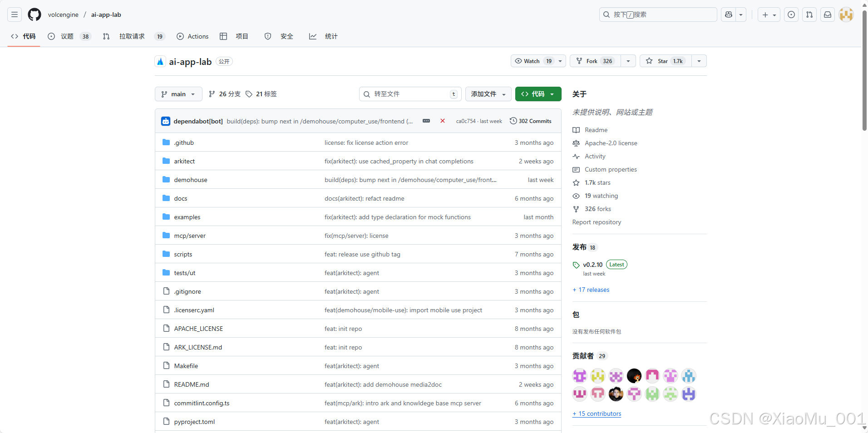The image size is (868, 433).
Task: Click the volcengine owner link
Action: click(63, 15)
